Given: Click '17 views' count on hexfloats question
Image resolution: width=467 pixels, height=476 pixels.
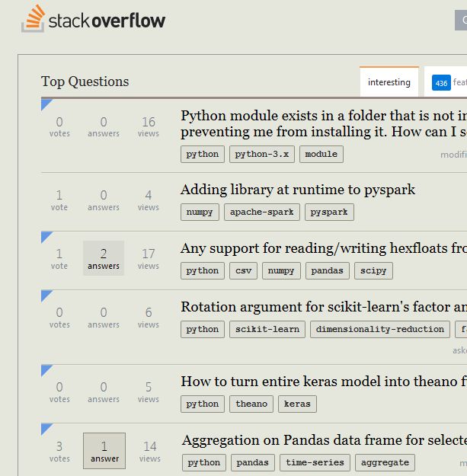Looking at the screenshot, I should 149,259.
